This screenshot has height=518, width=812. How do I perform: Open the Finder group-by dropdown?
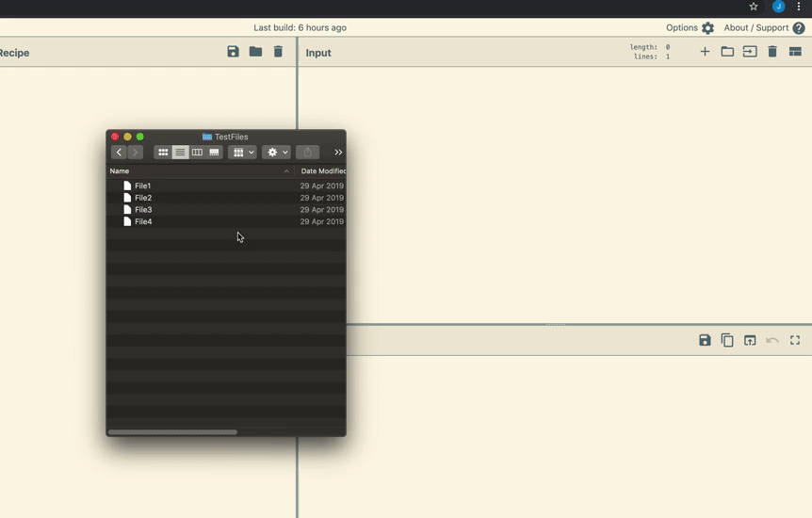click(x=243, y=153)
